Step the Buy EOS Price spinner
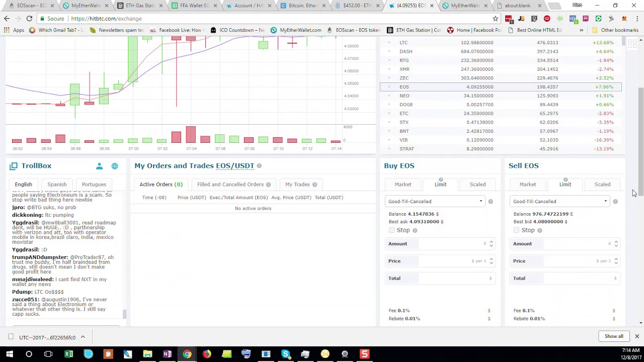Image resolution: width=644 pixels, height=362 pixels. click(491, 261)
